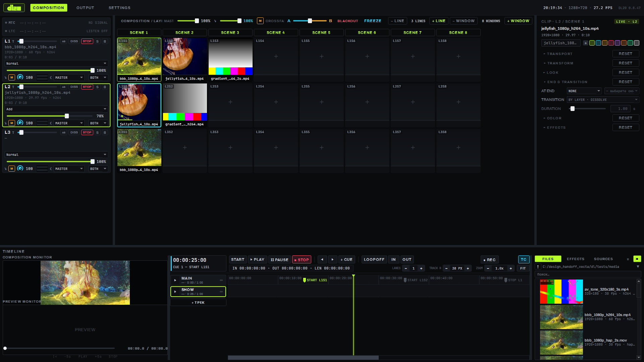Pick the cyan clip color swatch
Image resolution: width=644 pixels, height=362 pixels.
tap(598, 43)
